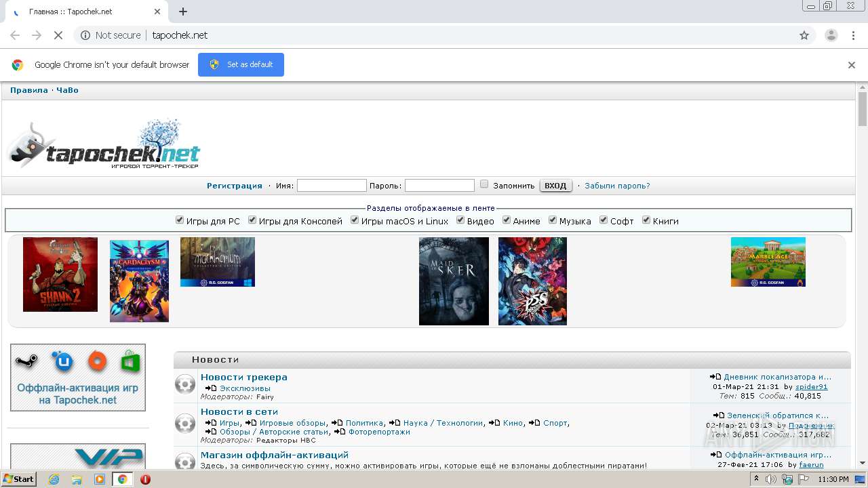Open the Магазин оффлайн-активаций forum
868x488 pixels.
(x=275, y=455)
